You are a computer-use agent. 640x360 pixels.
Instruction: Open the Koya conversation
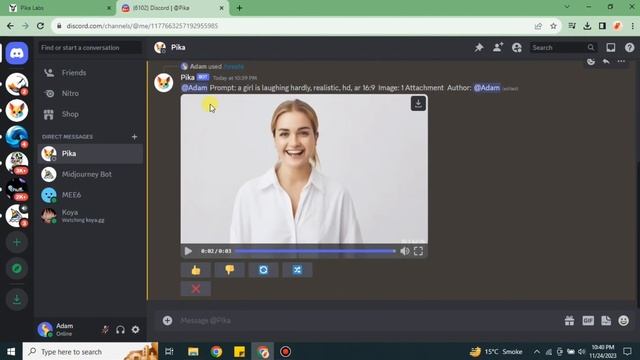[x=90, y=216]
